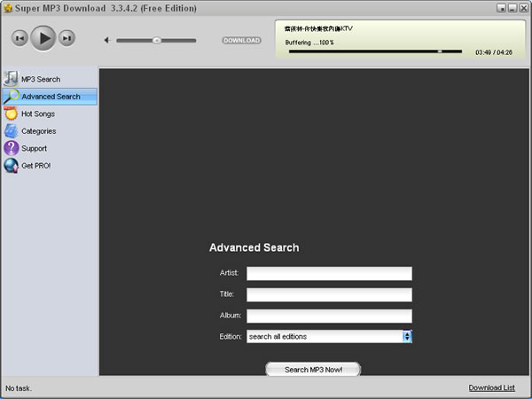532x399 pixels.
Task: Click the 'Buffering ...100%' status text
Action: coord(309,43)
